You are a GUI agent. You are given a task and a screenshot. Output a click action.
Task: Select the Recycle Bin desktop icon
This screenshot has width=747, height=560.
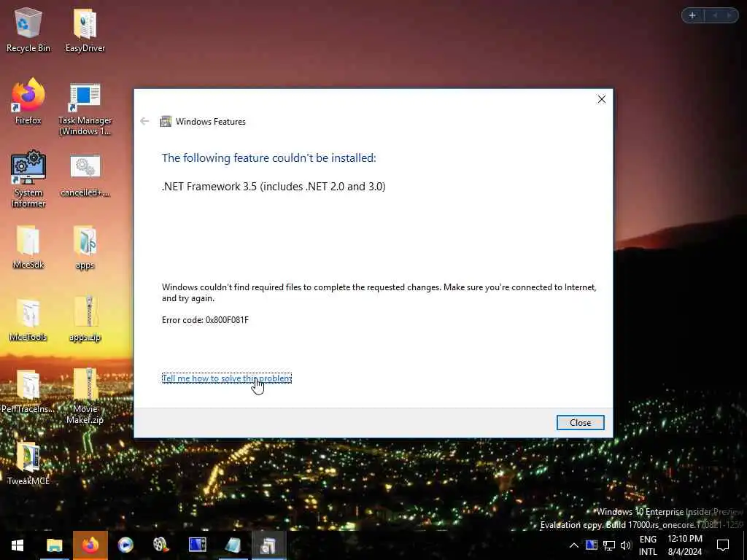tap(28, 29)
